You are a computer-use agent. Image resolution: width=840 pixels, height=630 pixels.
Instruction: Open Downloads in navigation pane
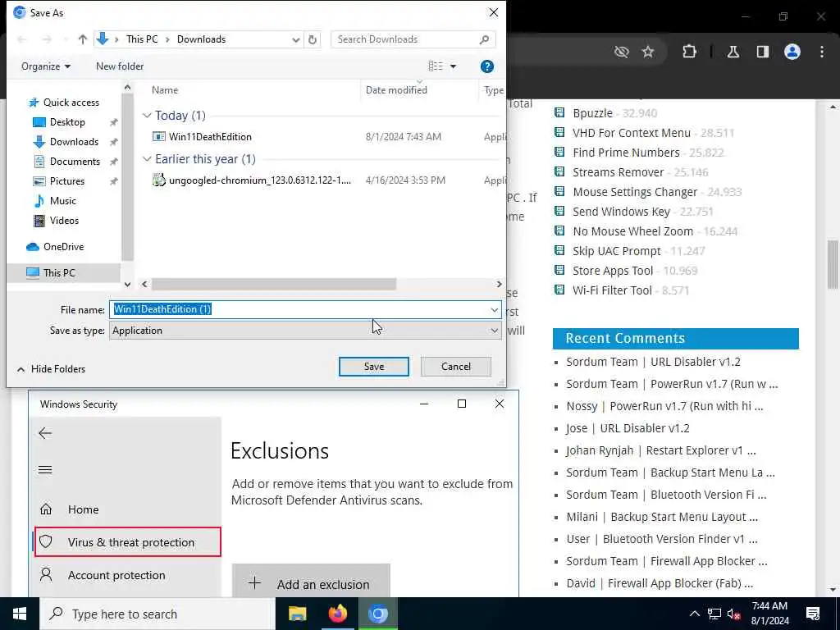point(73,142)
